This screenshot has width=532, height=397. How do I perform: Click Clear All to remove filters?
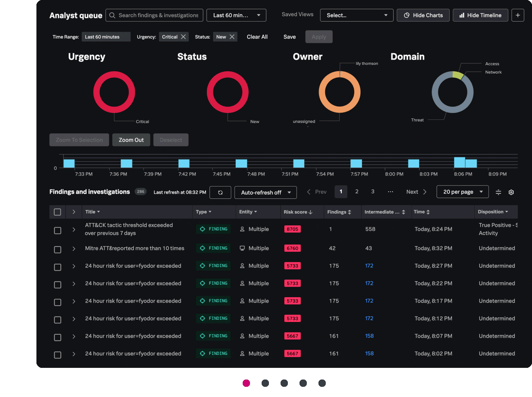coord(257,36)
